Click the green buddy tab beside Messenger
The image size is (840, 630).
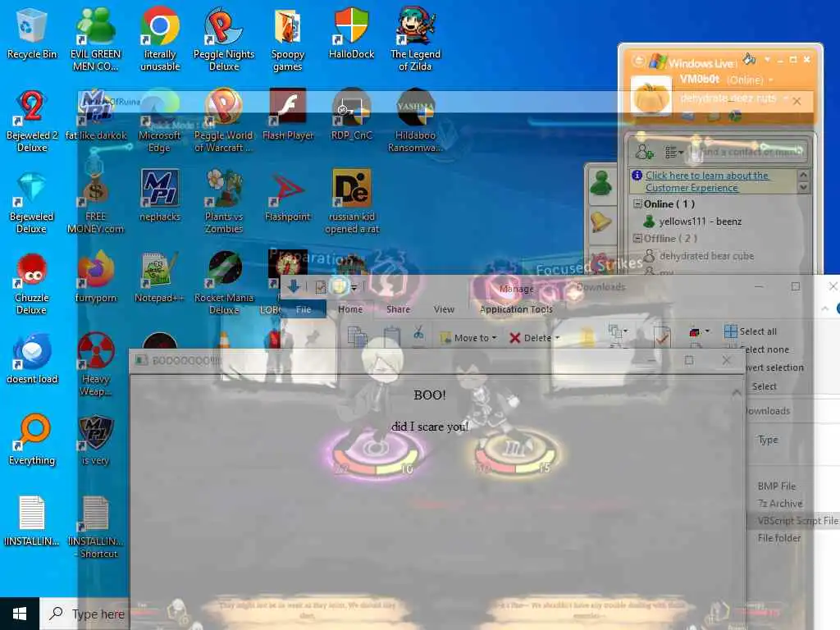click(601, 183)
